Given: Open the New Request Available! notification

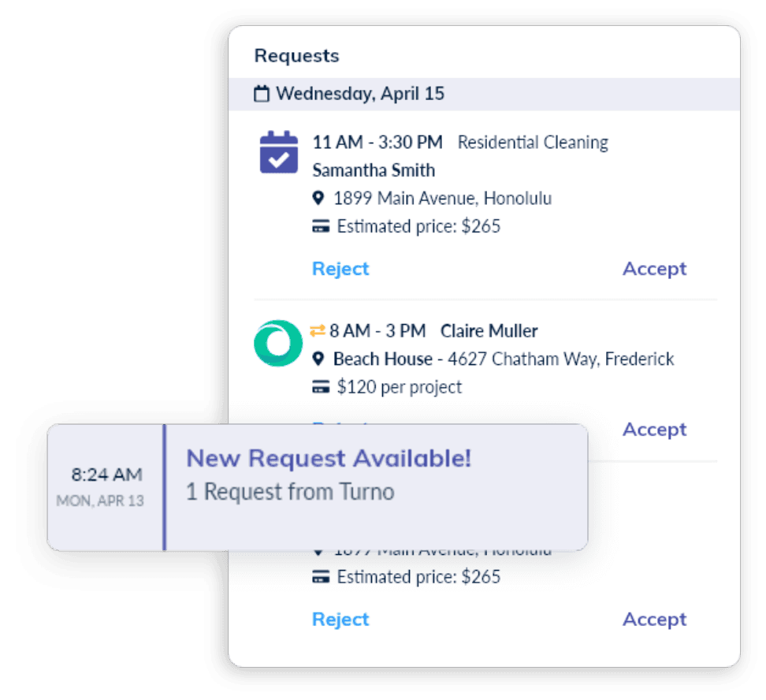Looking at the screenshot, I should tap(328, 458).
